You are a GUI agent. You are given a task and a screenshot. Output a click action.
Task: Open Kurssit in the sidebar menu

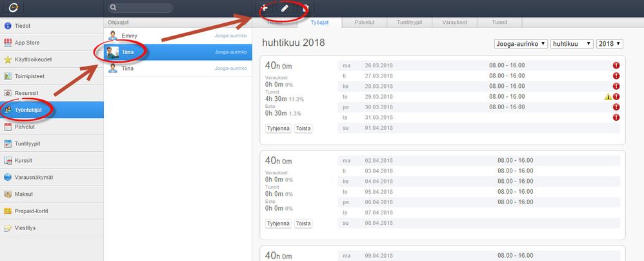52,161
